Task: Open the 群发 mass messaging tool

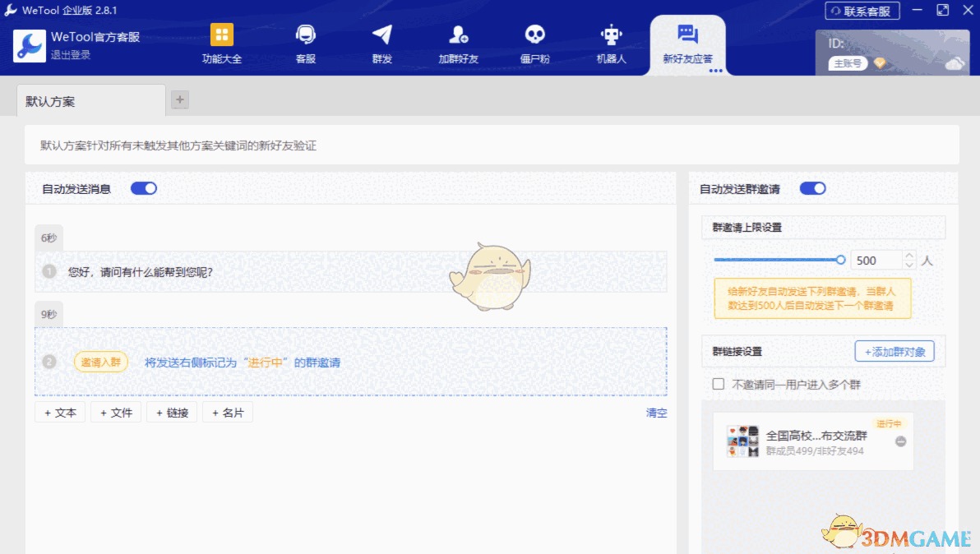Action: pos(381,44)
